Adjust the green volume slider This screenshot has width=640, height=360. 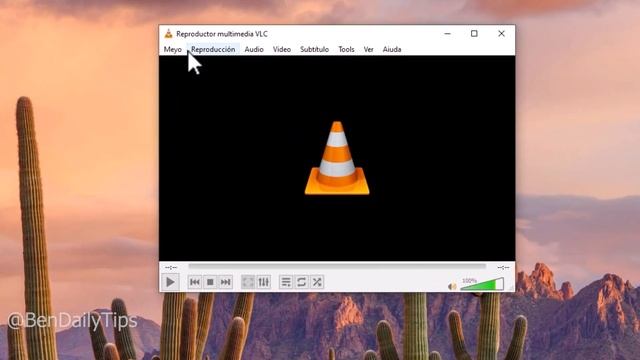tap(482, 284)
